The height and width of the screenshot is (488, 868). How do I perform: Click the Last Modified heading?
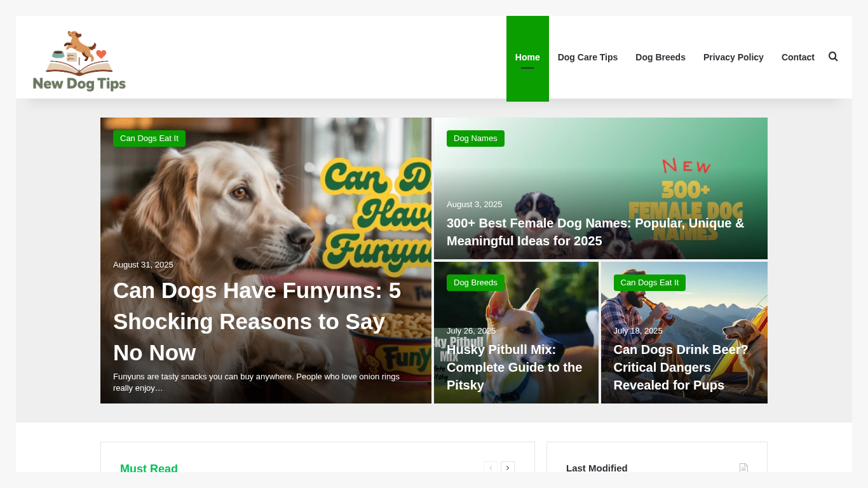click(597, 468)
